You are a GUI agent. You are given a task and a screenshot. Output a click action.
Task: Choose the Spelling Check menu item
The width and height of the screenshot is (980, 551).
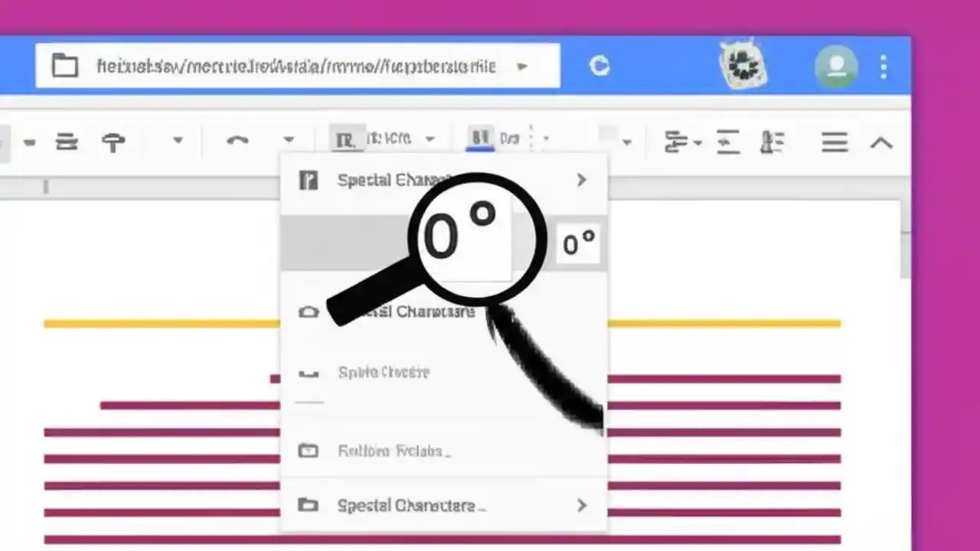(x=383, y=373)
